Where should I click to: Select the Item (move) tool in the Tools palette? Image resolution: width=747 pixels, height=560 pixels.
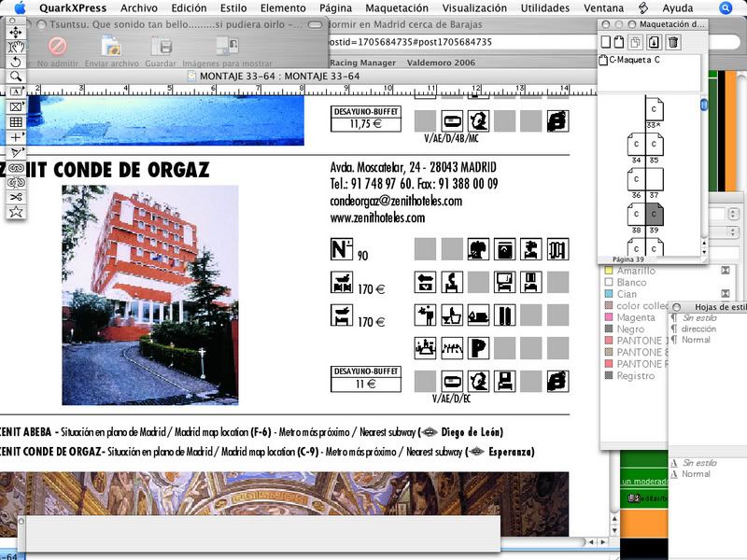point(16,33)
